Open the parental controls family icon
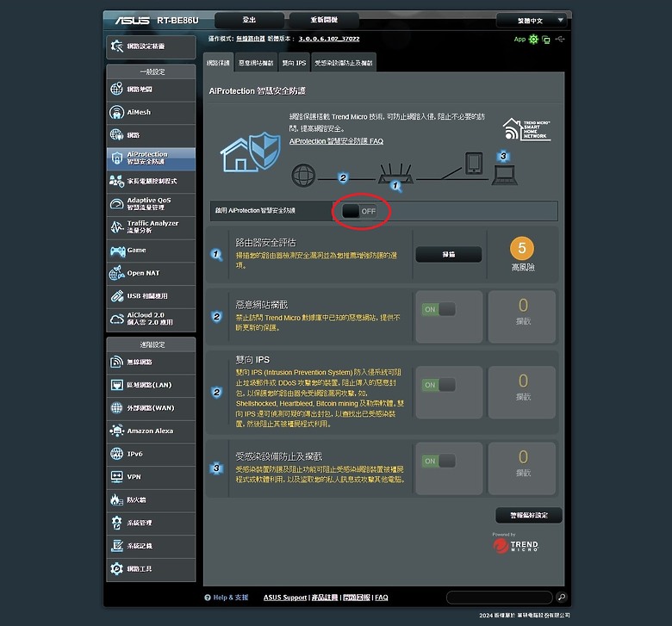 pos(116,181)
